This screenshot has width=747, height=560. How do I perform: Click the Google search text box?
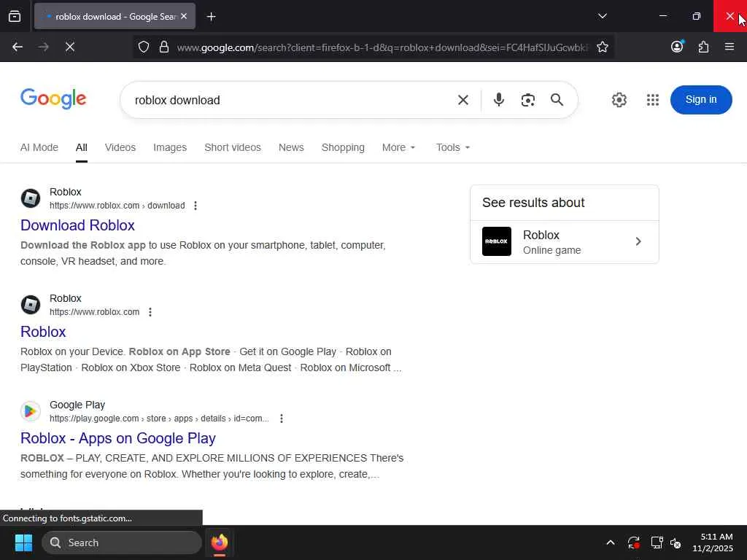[290, 100]
